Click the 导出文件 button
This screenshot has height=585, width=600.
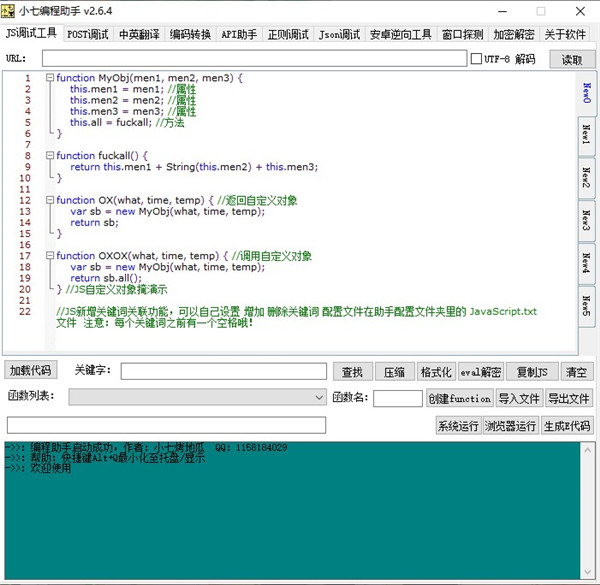569,398
